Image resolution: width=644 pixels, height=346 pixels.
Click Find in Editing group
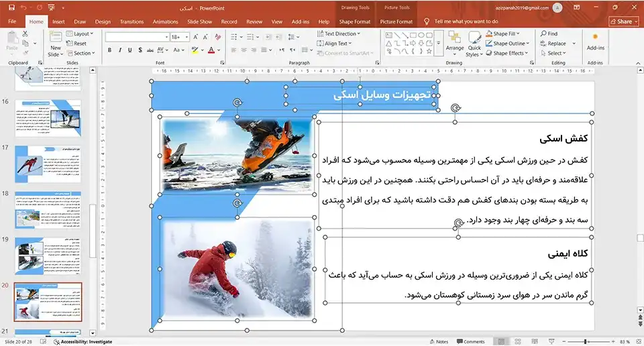(x=549, y=34)
